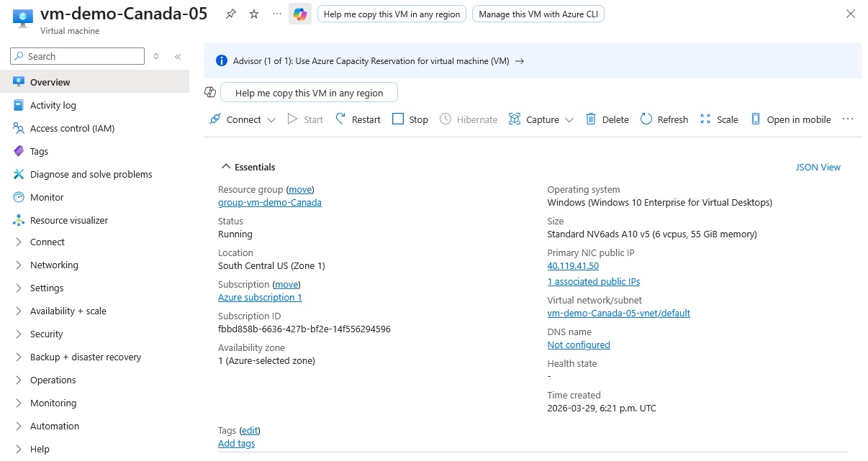Open the group-vm-demo-Canada resource group link
This screenshot has width=868, height=461.
270,203
